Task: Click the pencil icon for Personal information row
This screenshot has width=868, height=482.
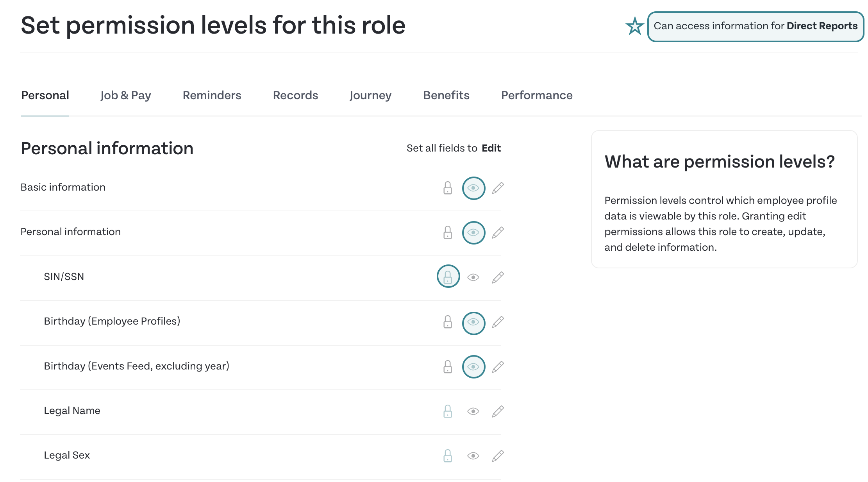Action: click(x=498, y=232)
